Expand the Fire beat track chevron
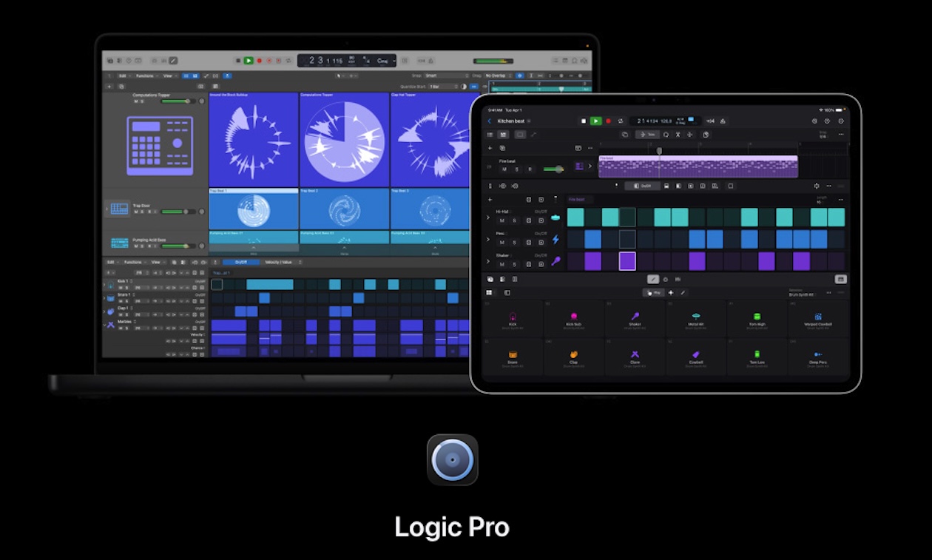The image size is (932, 560). (590, 166)
